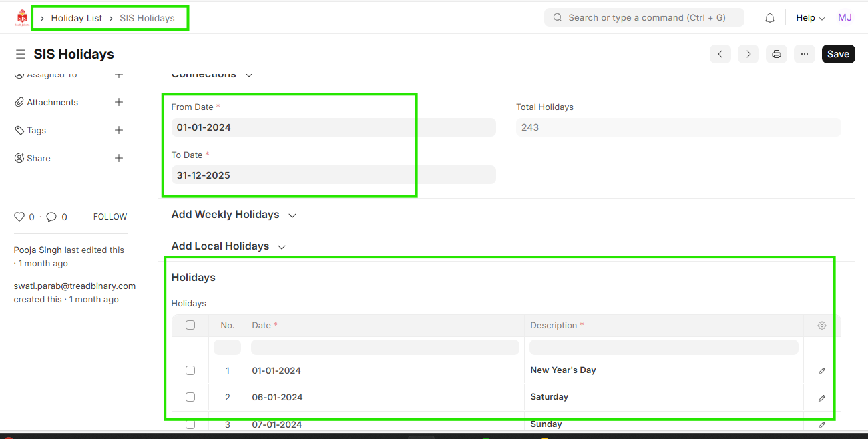Check the row 1 holiday checkbox
Viewport: 868px width, 439px height.
pos(190,370)
